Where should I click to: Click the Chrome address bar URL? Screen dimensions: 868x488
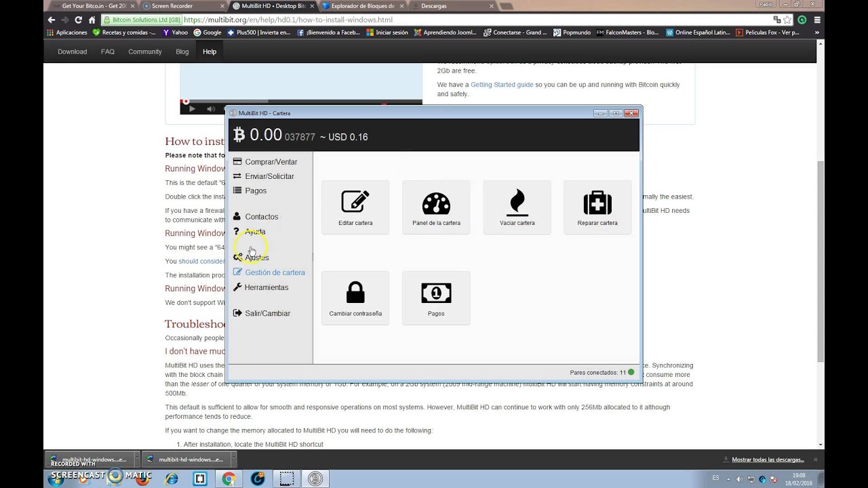(288, 20)
